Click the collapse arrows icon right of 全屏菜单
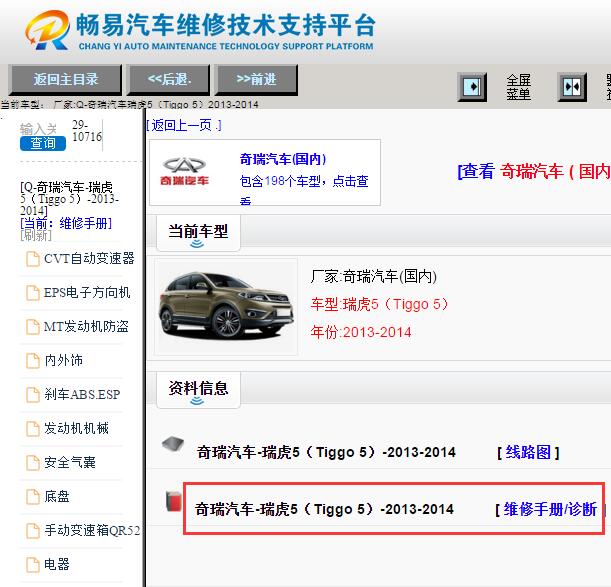 (x=572, y=87)
